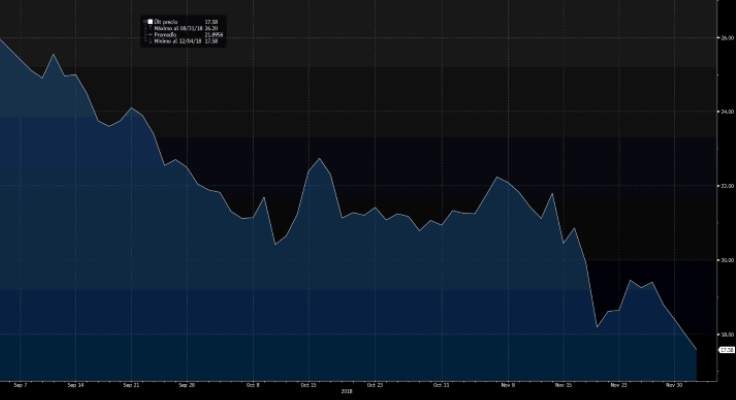This screenshot has width=736, height=400.
Task: Click the Oct 15 date label
Action: coord(308,385)
